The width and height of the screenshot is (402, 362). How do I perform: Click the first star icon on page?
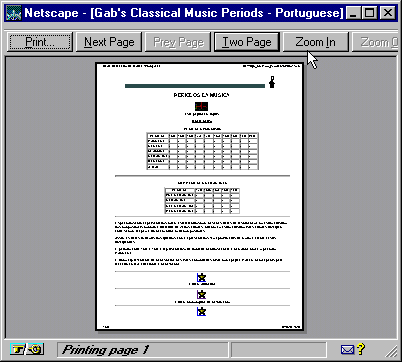click(x=201, y=277)
